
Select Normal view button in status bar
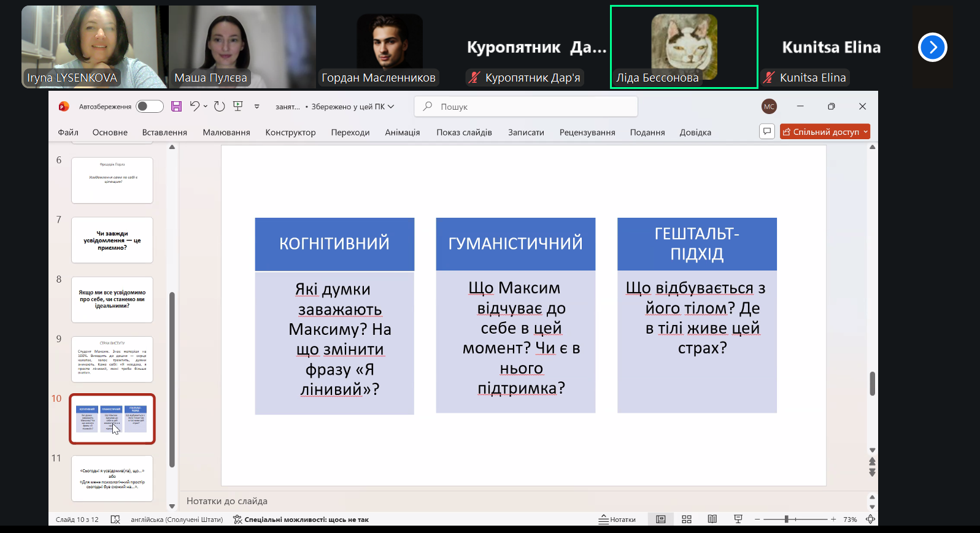click(661, 520)
